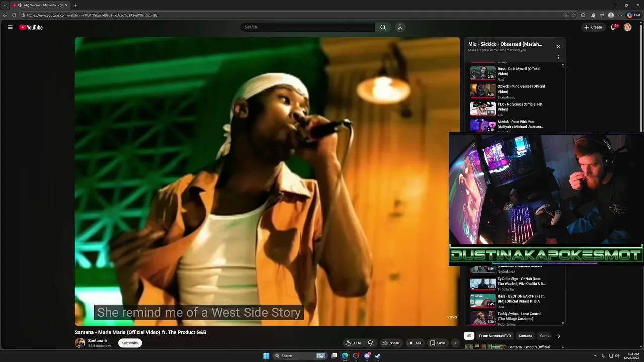Reload the browser page
644x362 pixels.
pyautogui.click(x=14, y=15)
